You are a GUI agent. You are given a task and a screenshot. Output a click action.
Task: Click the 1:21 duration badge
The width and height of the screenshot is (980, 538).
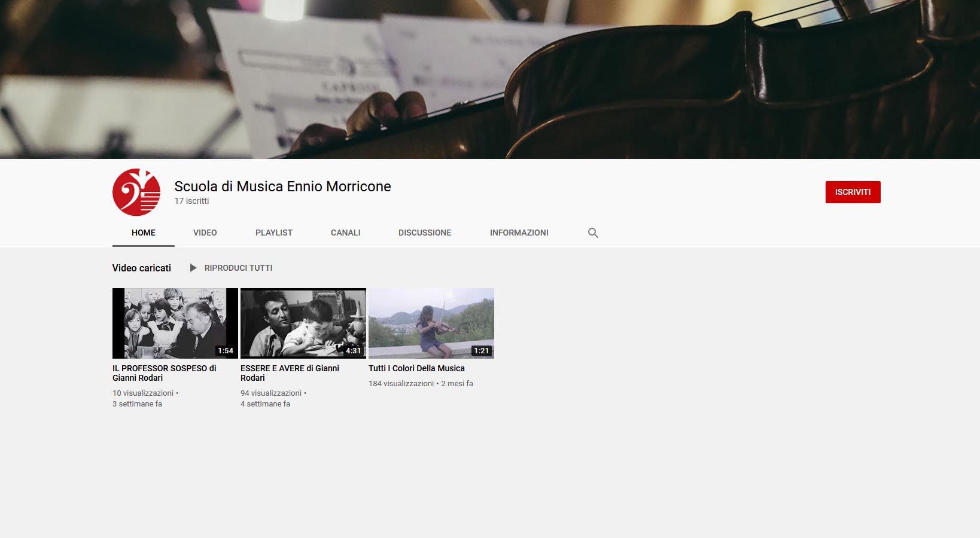coord(482,351)
